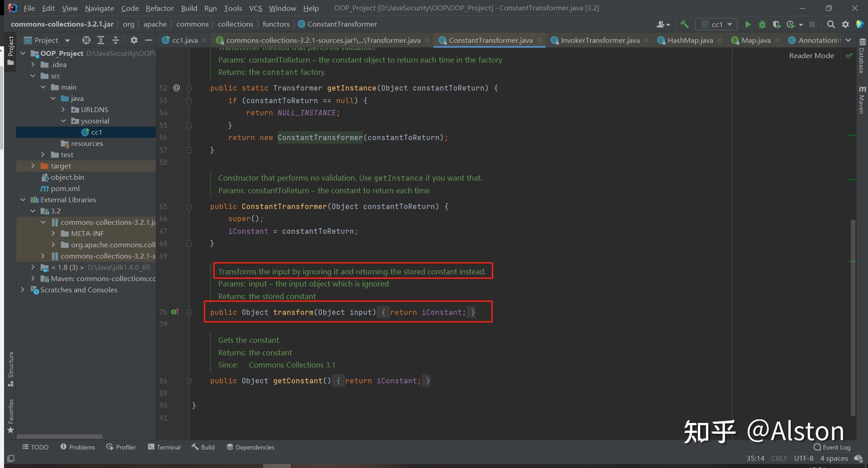Open Search Everywhere magnifier
The image size is (868, 468).
point(831,24)
